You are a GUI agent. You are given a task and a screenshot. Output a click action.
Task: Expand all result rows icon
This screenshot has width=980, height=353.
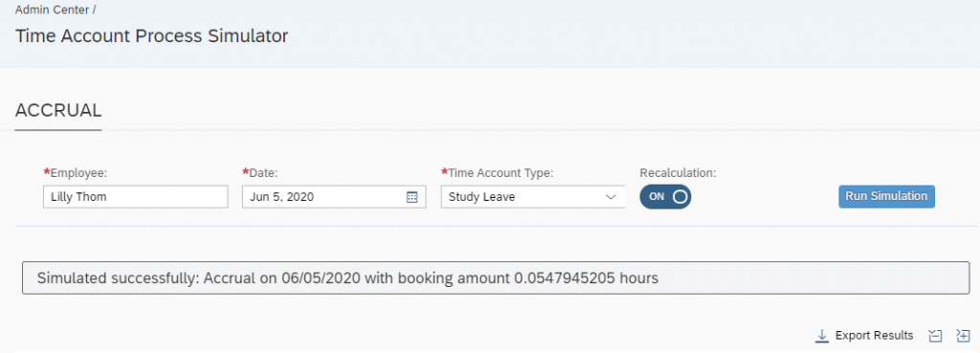963,336
